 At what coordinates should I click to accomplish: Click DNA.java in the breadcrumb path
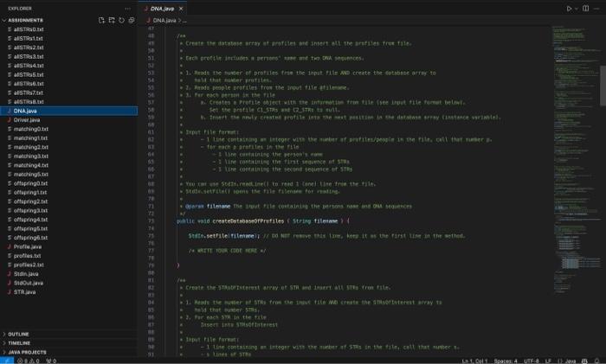164,21
